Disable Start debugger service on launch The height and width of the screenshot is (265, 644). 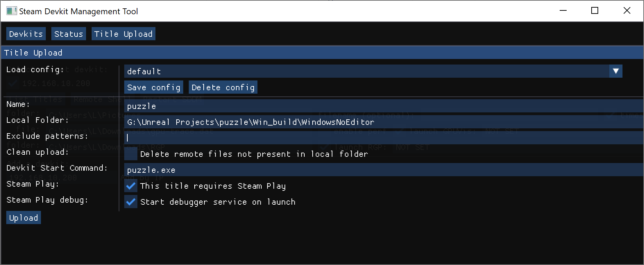click(x=131, y=202)
